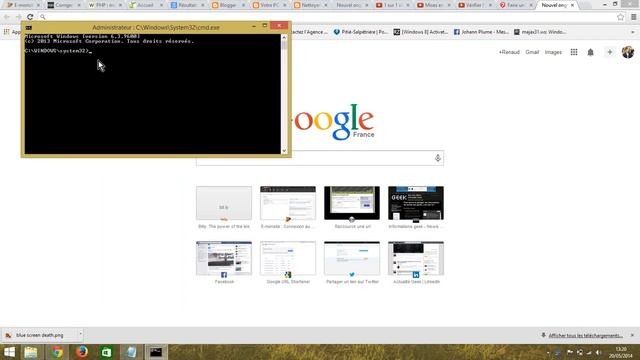Screen dimensions: 640x360
Task: Open options arrow for blue screen death.png
Action: (80, 335)
